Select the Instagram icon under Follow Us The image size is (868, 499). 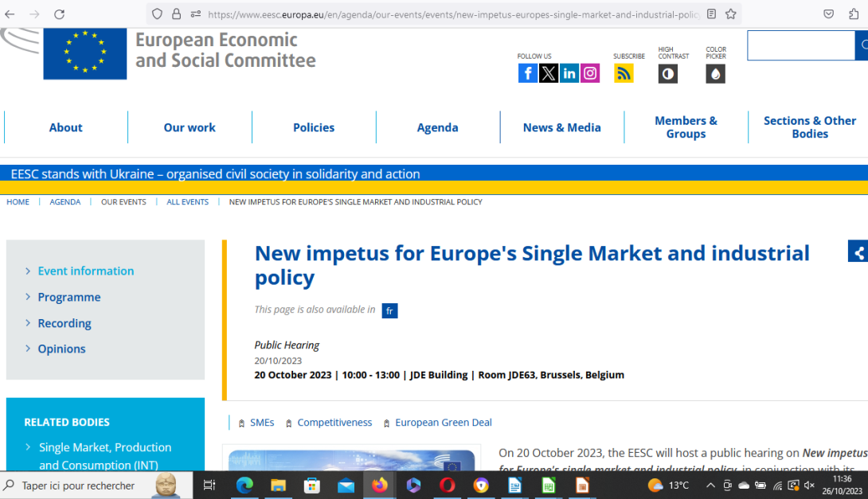pyautogui.click(x=590, y=72)
